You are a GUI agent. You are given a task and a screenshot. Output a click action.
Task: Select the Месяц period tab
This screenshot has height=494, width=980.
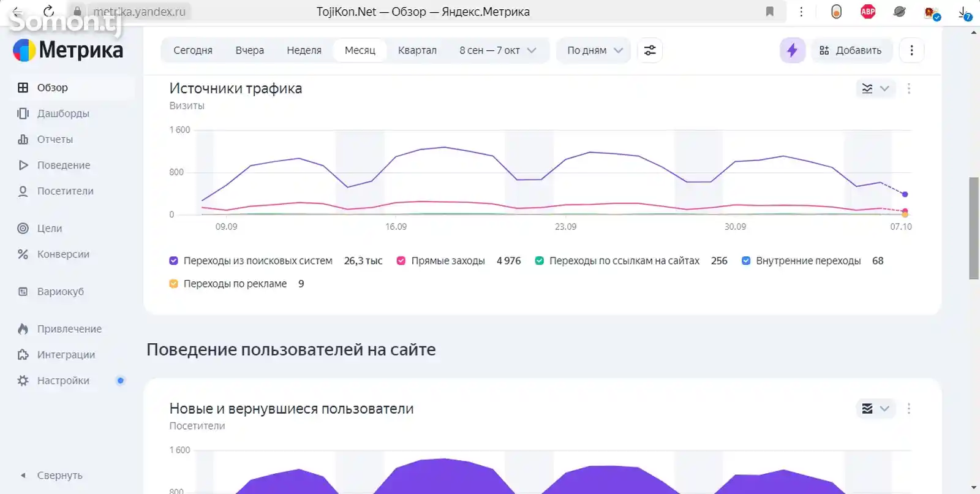pos(360,50)
